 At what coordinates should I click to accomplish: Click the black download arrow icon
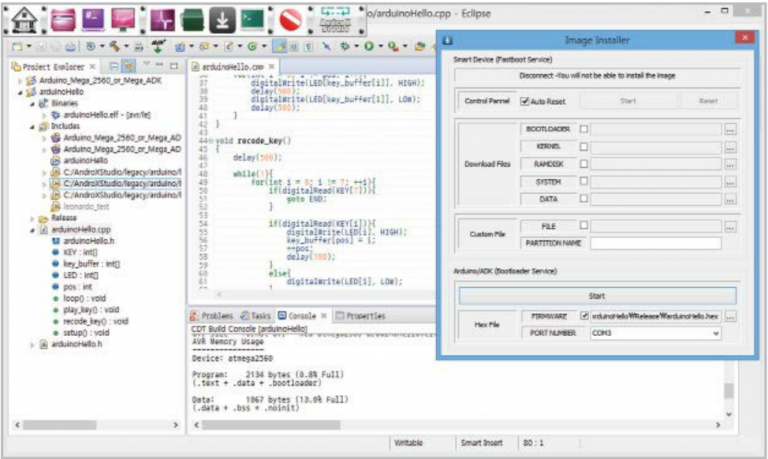click(x=222, y=20)
